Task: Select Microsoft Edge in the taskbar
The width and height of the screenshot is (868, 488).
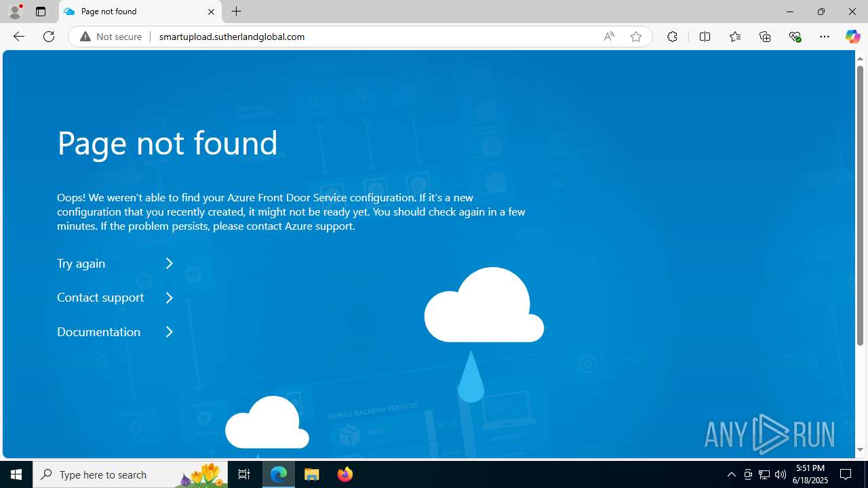Action: pyautogui.click(x=279, y=474)
